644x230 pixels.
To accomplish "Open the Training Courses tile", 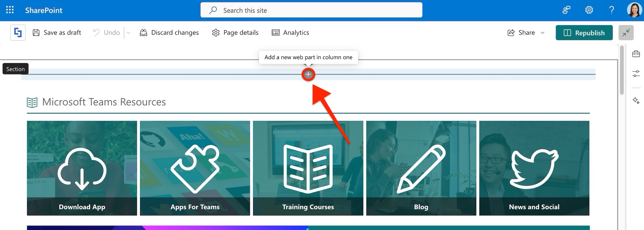I will (x=308, y=168).
